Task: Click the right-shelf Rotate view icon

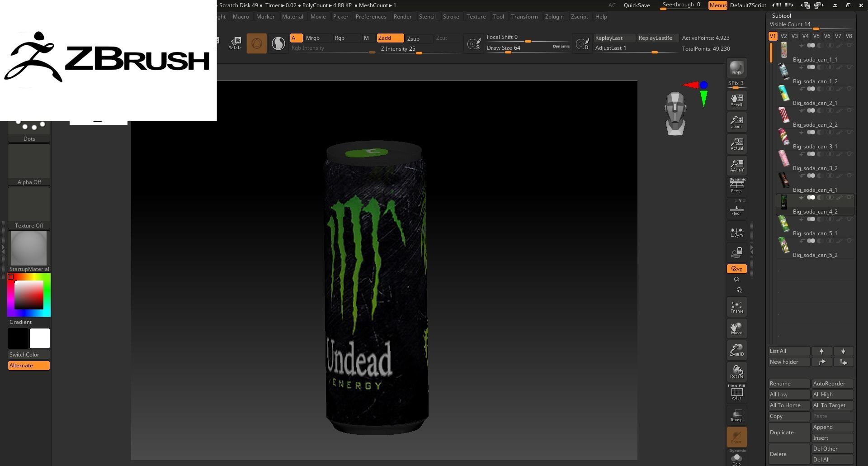Action: point(736,372)
